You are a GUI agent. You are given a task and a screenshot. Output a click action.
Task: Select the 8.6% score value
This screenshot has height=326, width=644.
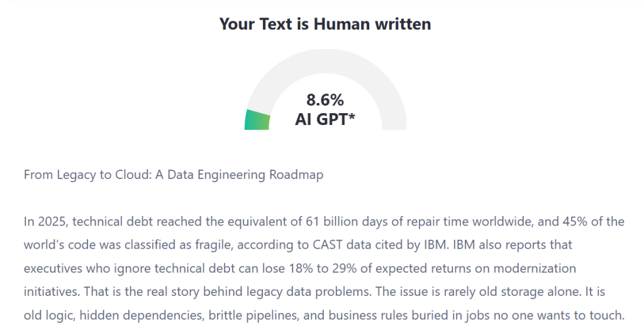[325, 100]
